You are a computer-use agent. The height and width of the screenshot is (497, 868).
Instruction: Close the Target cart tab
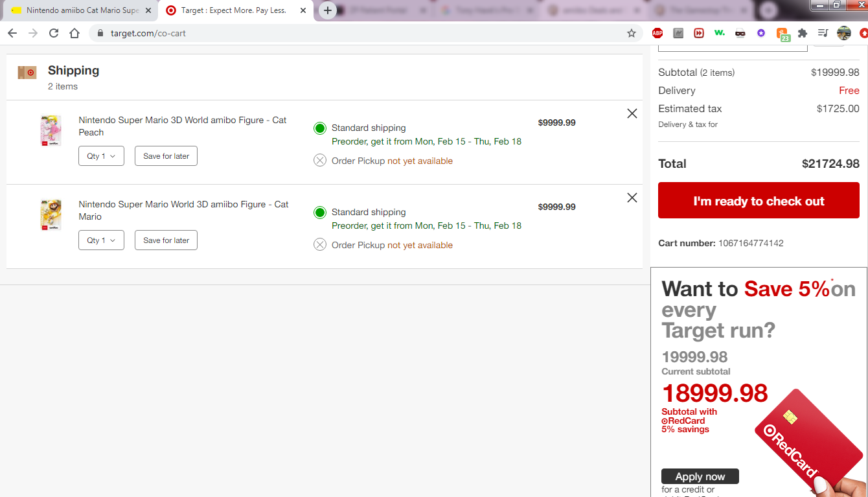303,10
